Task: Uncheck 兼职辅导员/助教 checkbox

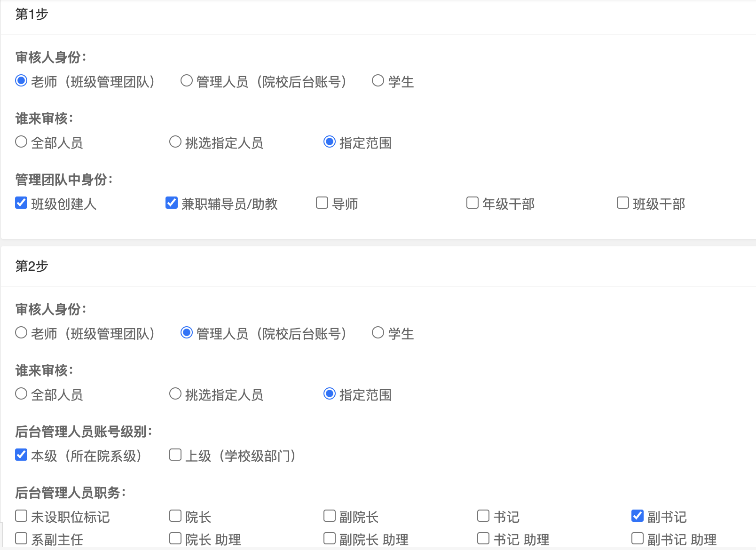Action: pos(172,203)
